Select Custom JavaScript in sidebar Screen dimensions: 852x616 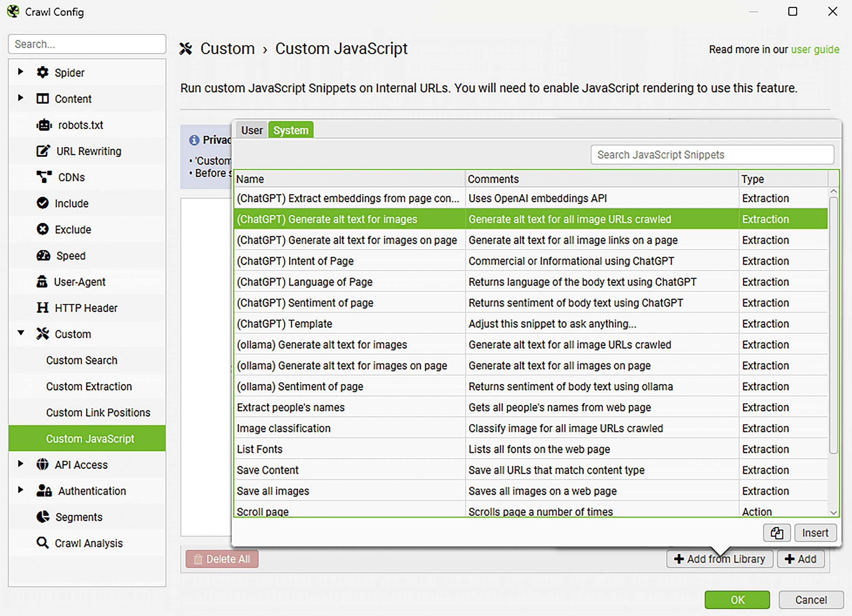87,438
